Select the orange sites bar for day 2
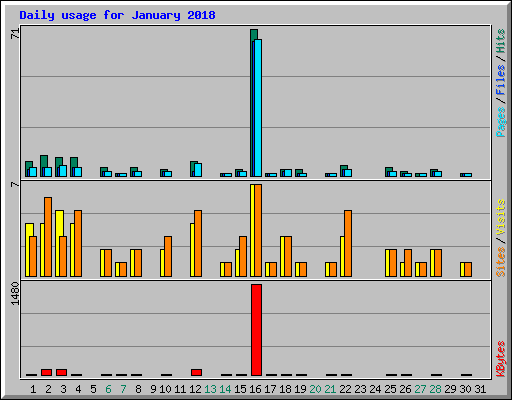 48,237
